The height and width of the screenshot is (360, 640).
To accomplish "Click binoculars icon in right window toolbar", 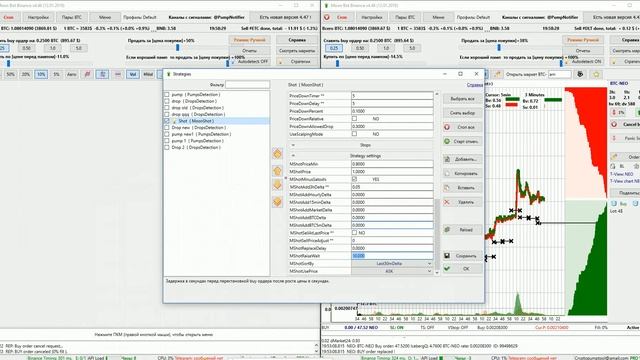I will [x=580, y=74].
